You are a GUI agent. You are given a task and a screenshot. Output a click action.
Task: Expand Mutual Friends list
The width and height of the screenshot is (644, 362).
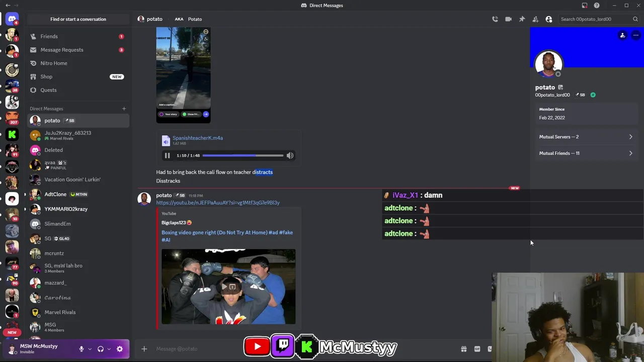coord(586,153)
